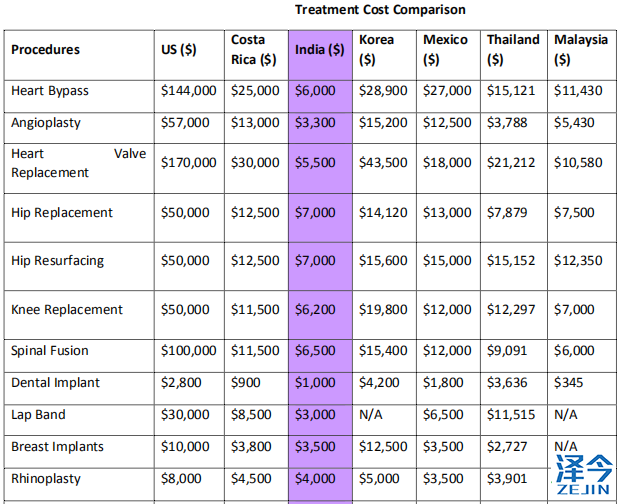Click the Treatment Cost Comparison title

click(380, 10)
